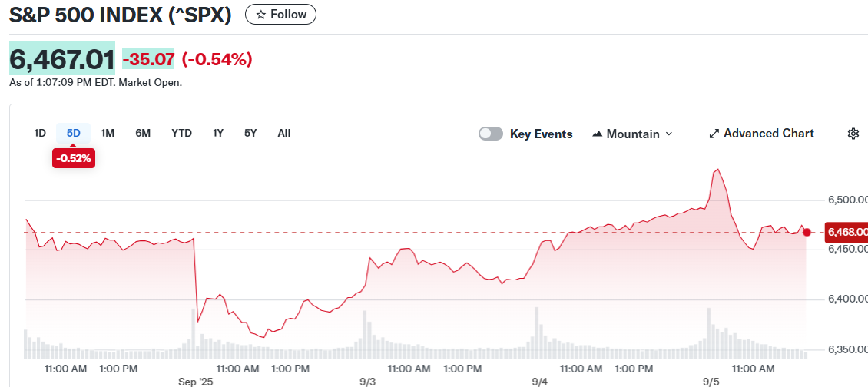Click the 6,450.00 axis label

click(x=847, y=250)
